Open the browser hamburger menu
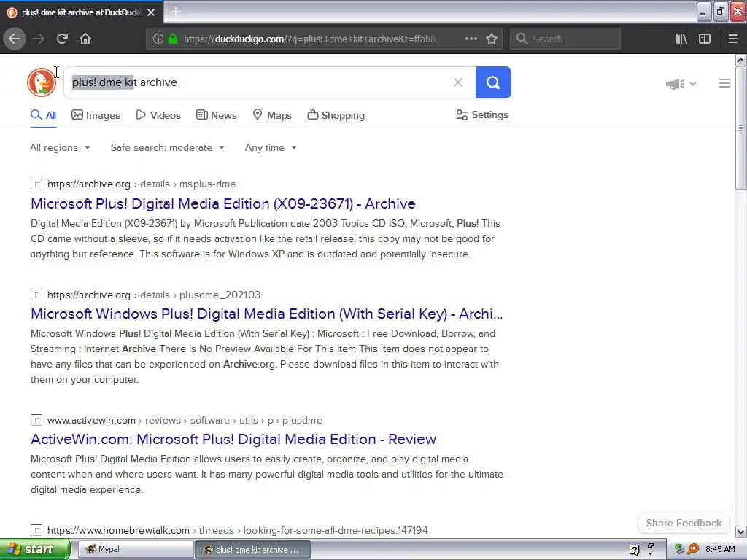The width and height of the screenshot is (747, 560). click(733, 39)
